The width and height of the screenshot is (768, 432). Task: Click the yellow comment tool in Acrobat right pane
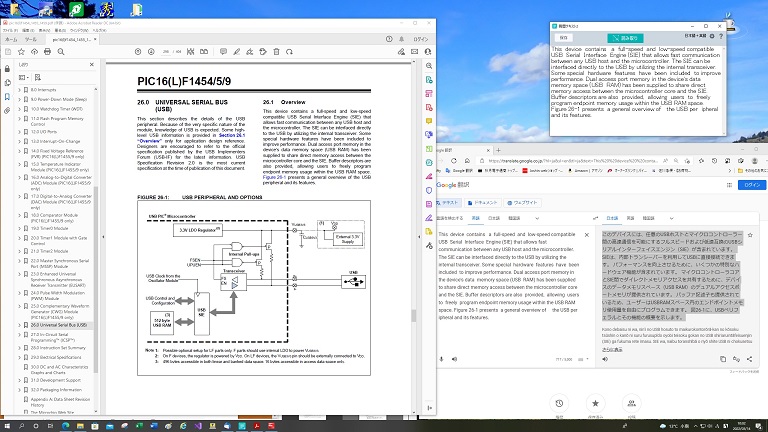pos(429,120)
